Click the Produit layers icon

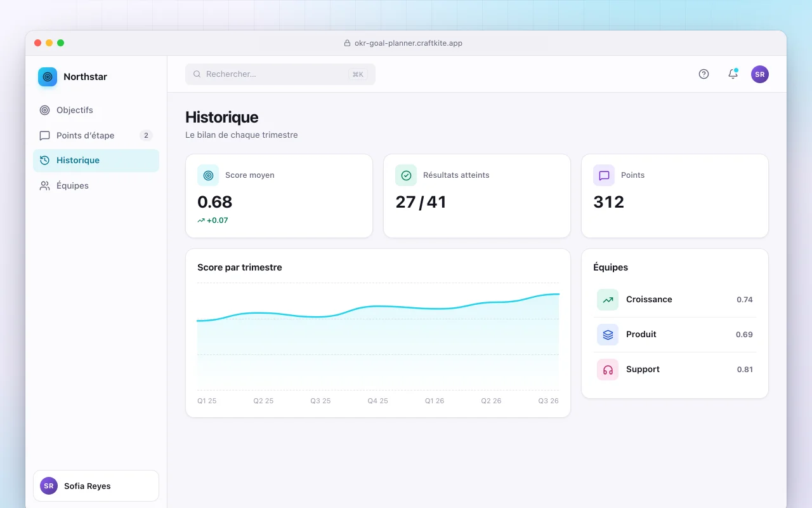(608, 335)
